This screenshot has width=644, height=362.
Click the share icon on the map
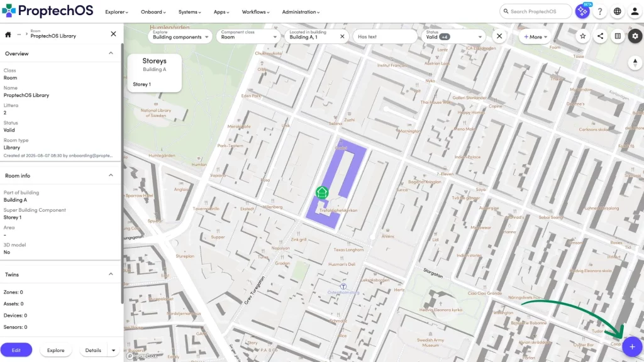[601, 36]
